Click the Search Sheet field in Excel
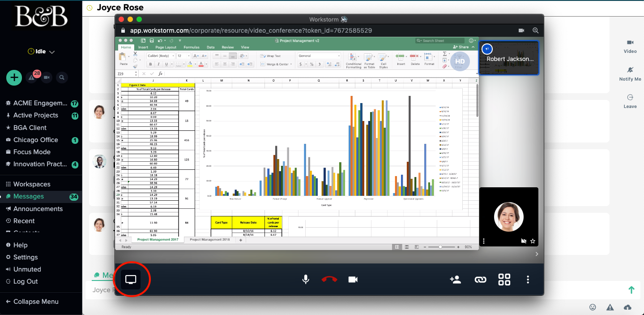Image resolution: width=644 pixels, height=315 pixels. point(441,40)
